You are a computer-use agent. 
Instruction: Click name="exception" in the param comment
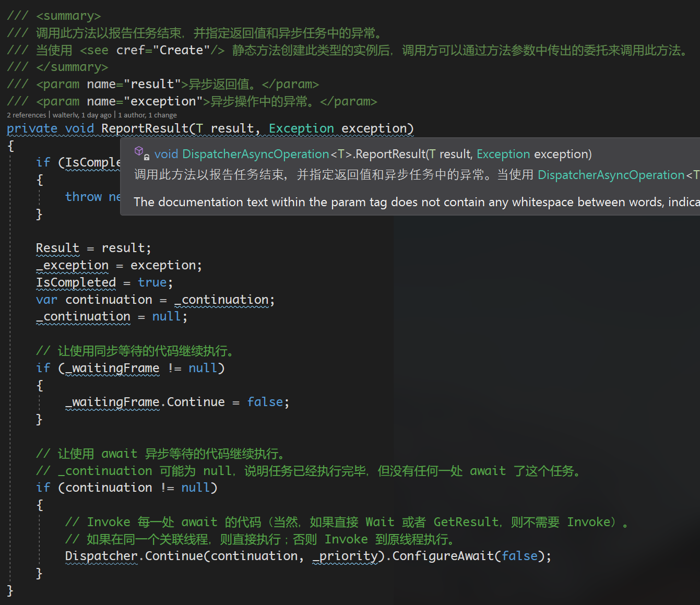(x=145, y=101)
